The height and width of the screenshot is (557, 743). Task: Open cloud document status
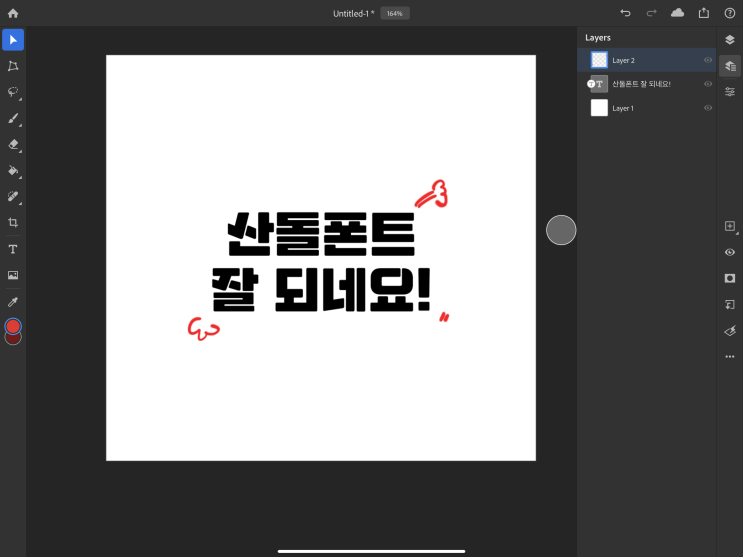678,13
